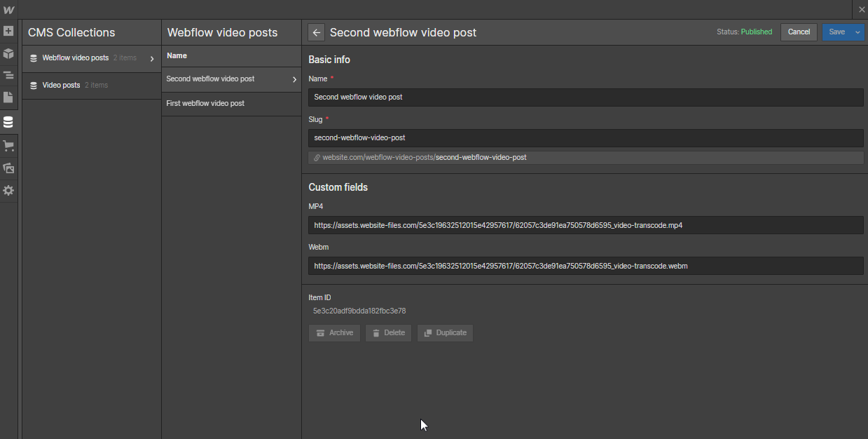Viewport: 868px width, 439px height.
Task: Go back using the arrow above Basic info
Action: (x=316, y=32)
